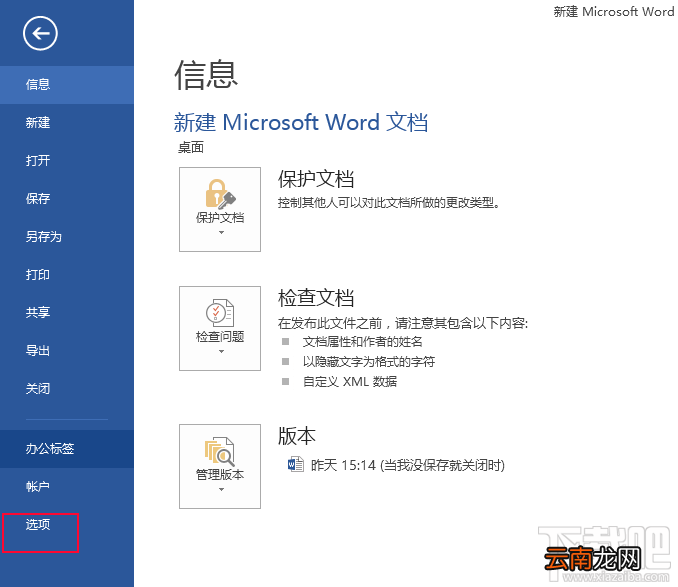Click the 桌面 location text
678x587 pixels.
(191, 148)
